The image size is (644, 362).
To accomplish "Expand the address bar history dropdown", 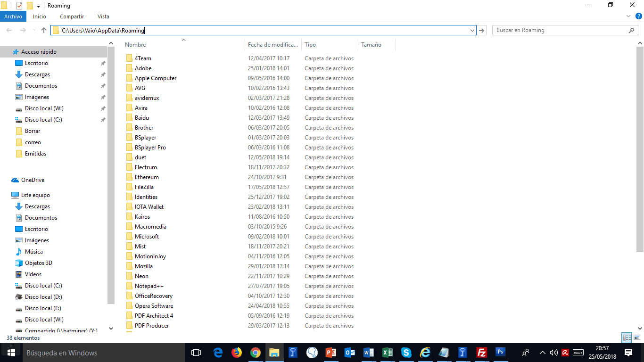I will pyautogui.click(x=472, y=30).
